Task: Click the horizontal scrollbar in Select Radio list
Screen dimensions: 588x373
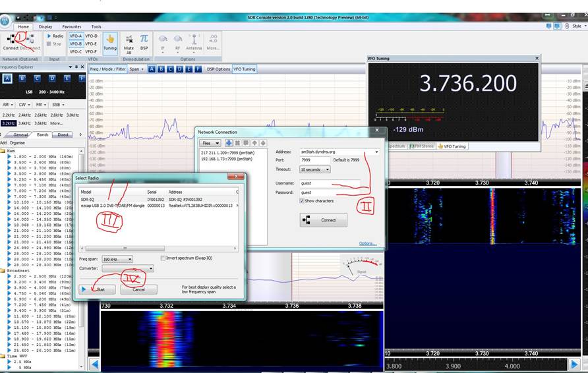Action: tap(125, 248)
